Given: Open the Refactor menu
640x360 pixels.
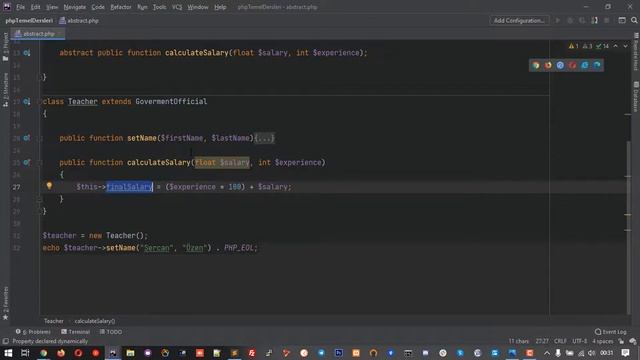Looking at the screenshot, I should (x=121, y=7).
